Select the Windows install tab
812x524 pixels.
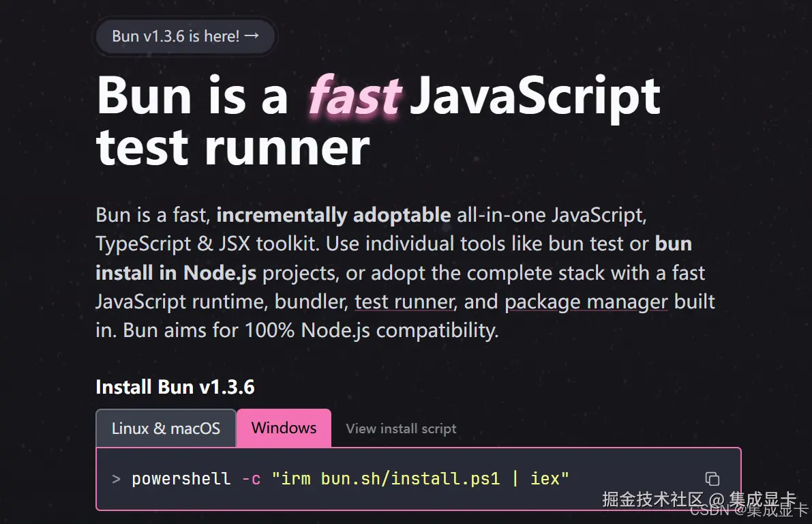[284, 428]
